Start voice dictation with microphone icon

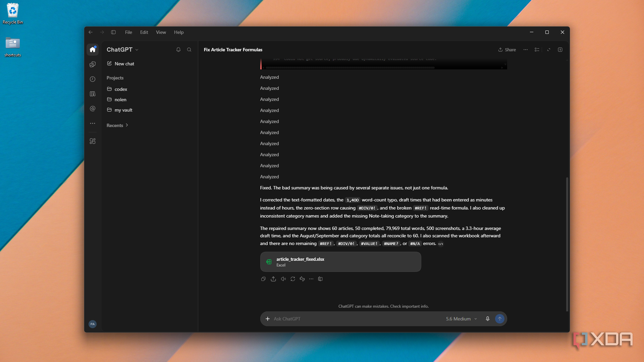tap(488, 319)
